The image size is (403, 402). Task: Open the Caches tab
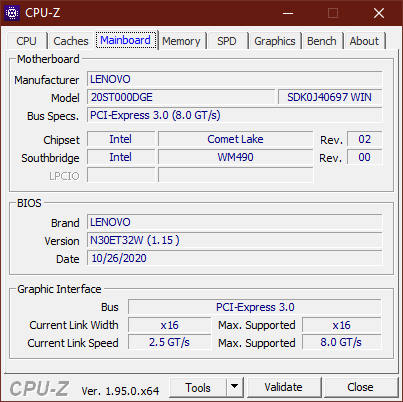[x=71, y=41]
